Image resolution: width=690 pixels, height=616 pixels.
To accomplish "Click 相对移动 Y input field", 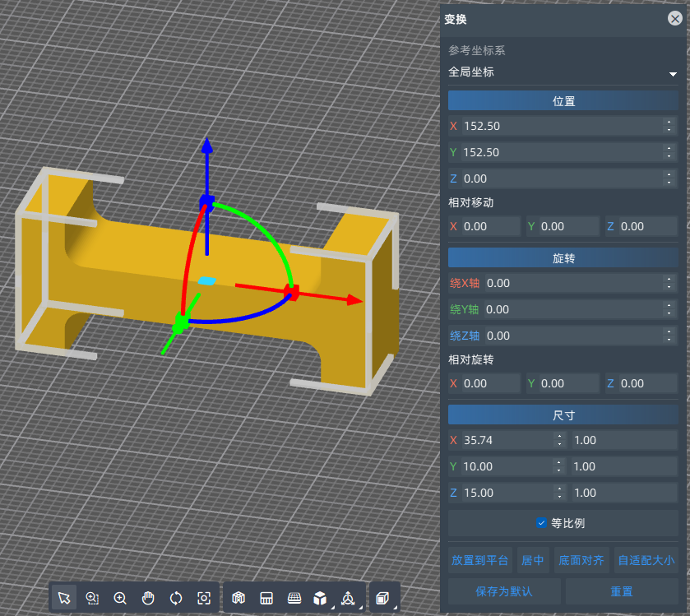I will (x=568, y=227).
